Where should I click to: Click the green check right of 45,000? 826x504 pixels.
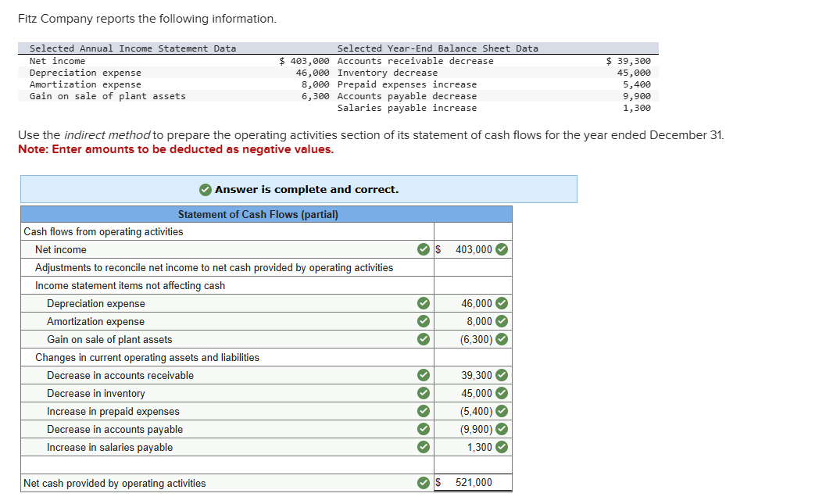502,393
